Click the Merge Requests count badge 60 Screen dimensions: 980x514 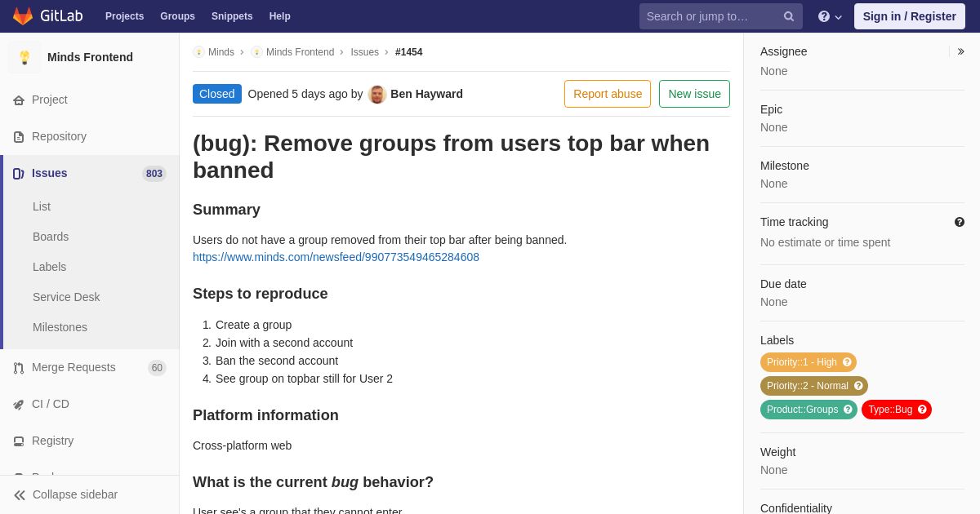click(157, 368)
